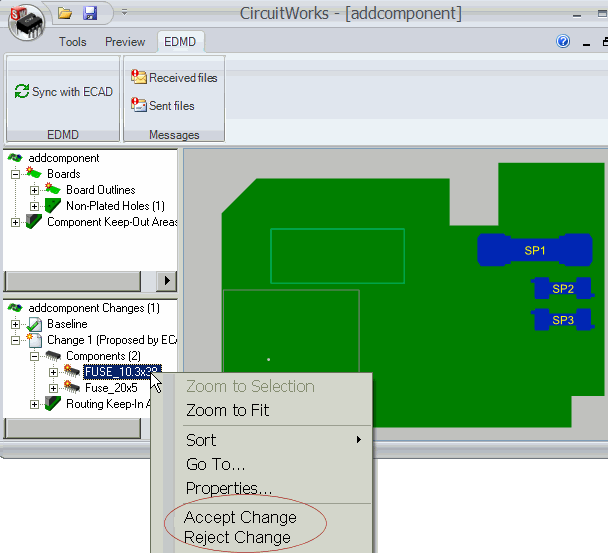Expand the Baseline changes node
This screenshot has width=608, height=553.
coord(16,324)
